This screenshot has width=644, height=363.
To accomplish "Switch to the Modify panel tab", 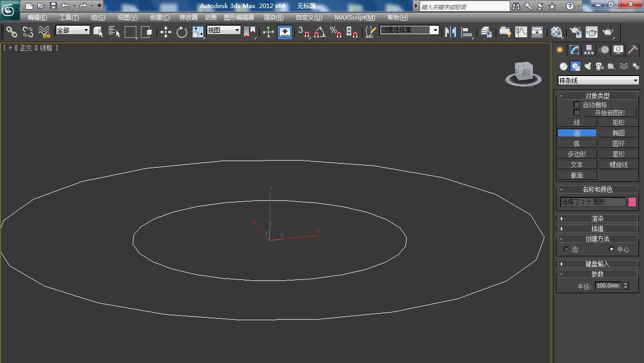I will coord(574,50).
